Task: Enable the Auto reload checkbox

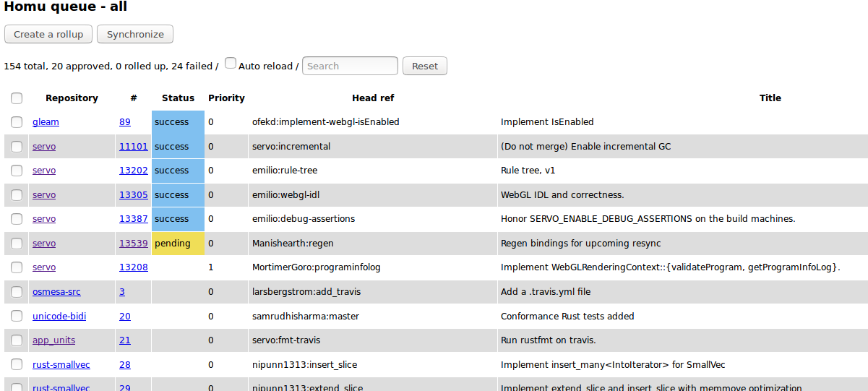Action: tap(231, 64)
